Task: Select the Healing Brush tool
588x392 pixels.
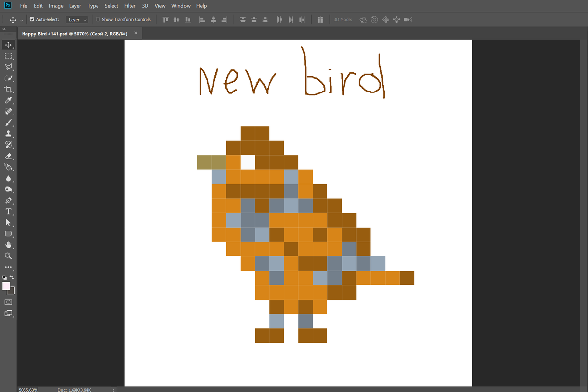Action: click(x=8, y=112)
